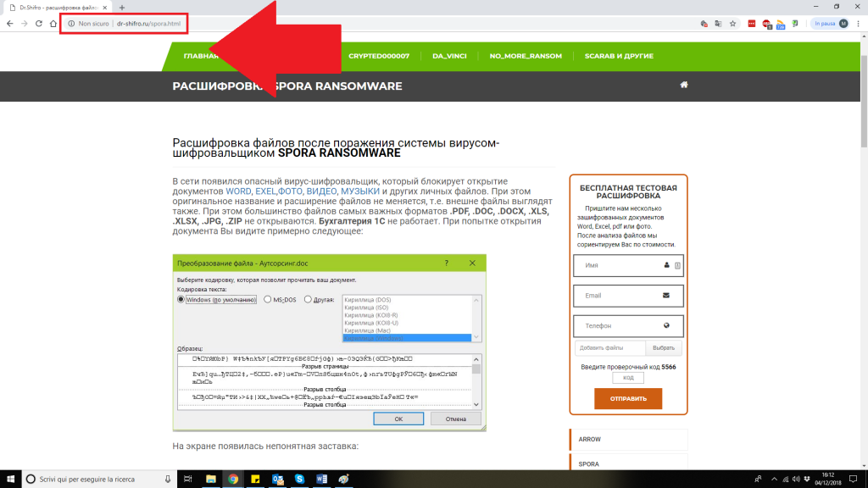868x488 pixels.
Task: Follow the ВИДЕО link in the article
Action: [321, 191]
